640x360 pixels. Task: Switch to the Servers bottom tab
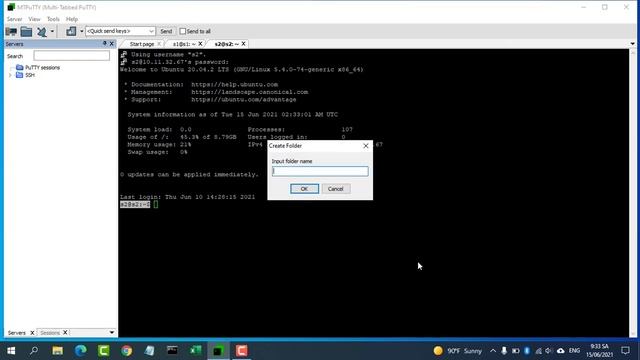click(16, 333)
